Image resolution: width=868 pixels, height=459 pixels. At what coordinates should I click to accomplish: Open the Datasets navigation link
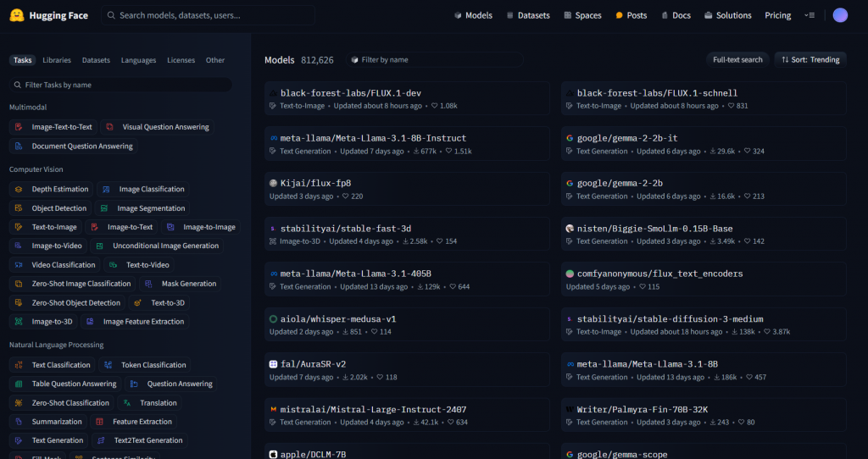pyautogui.click(x=528, y=15)
